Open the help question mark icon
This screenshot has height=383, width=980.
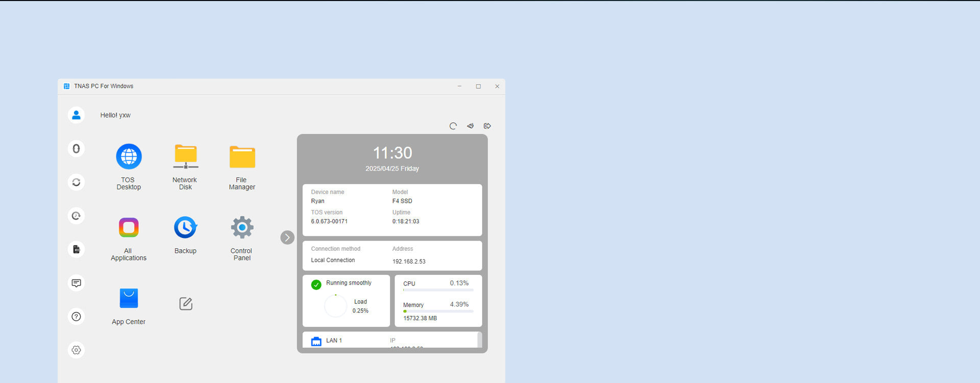[x=76, y=317]
